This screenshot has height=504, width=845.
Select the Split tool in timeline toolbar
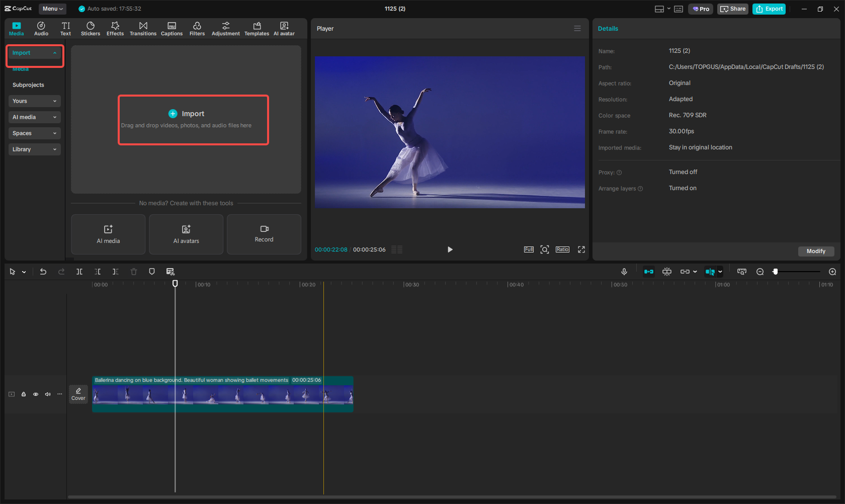(79, 272)
